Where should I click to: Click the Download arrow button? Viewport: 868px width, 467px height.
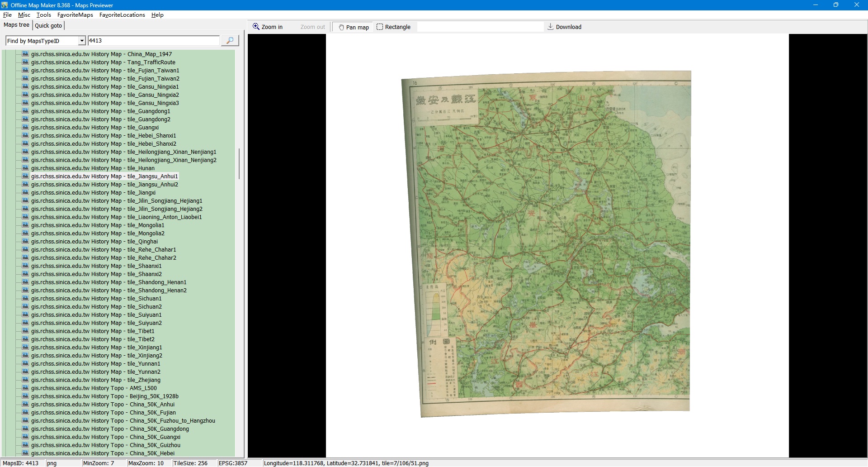(x=564, y=27)
